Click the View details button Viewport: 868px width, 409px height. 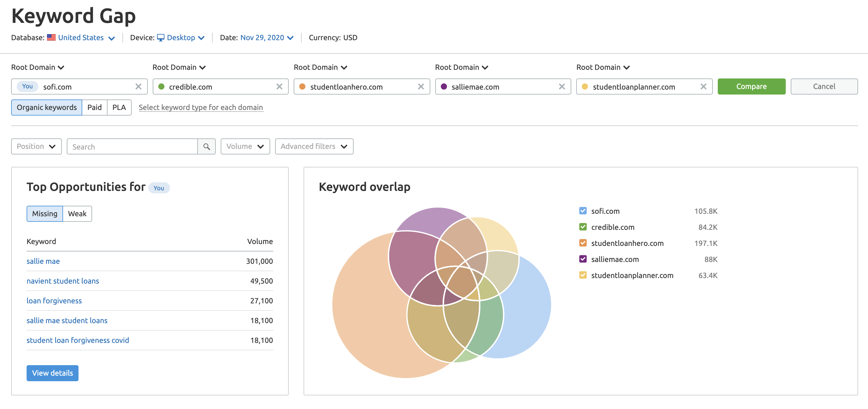[53, 373]
